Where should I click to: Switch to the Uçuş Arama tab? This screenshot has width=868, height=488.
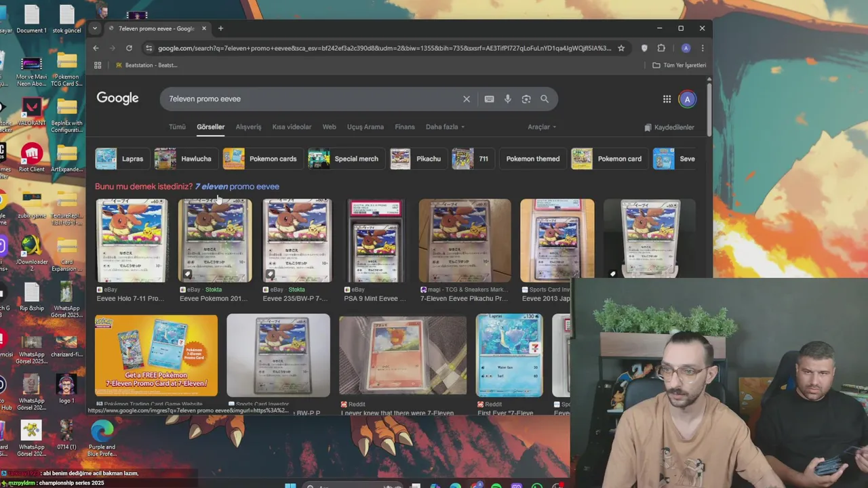pos(366,127)
